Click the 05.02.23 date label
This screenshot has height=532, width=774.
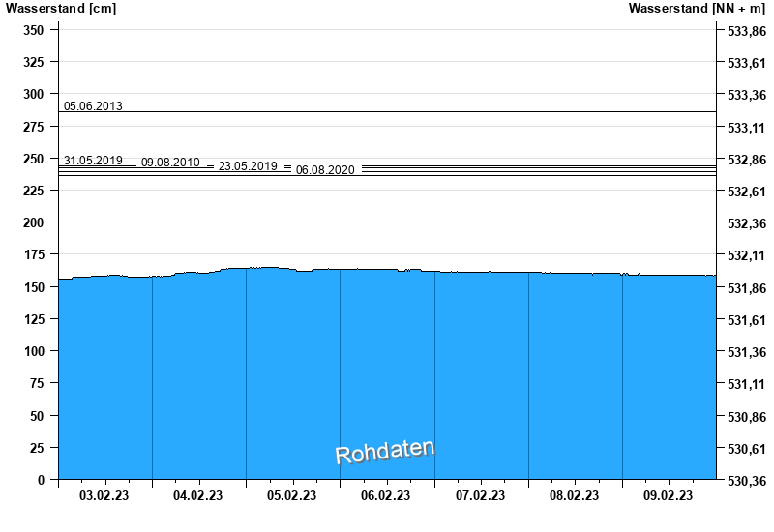tap(292, 496)
